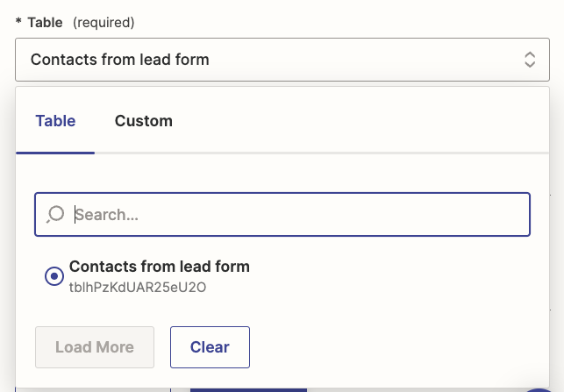Click the table ID tblhPzKdUAR25eU2O
This screenshot has height=392, width=564.
click(x=138, y=288)
